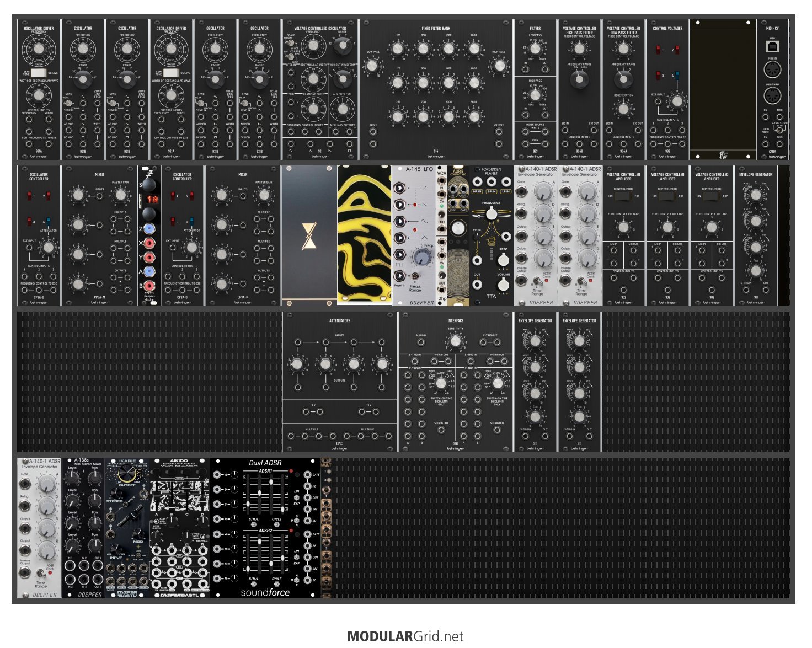The image size is (812, 648).
Task: Click the Cutoff knob on the Ikarie filter
Action: [126, 473]
